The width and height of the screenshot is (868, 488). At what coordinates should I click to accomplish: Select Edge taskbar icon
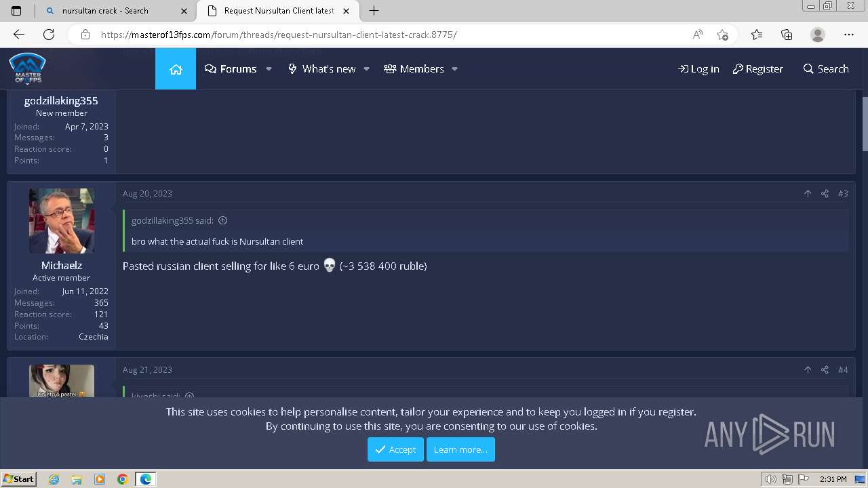click(146, 479)
